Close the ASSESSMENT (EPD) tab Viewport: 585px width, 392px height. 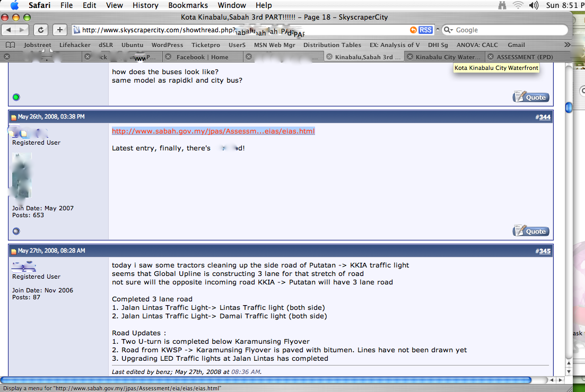491,57
